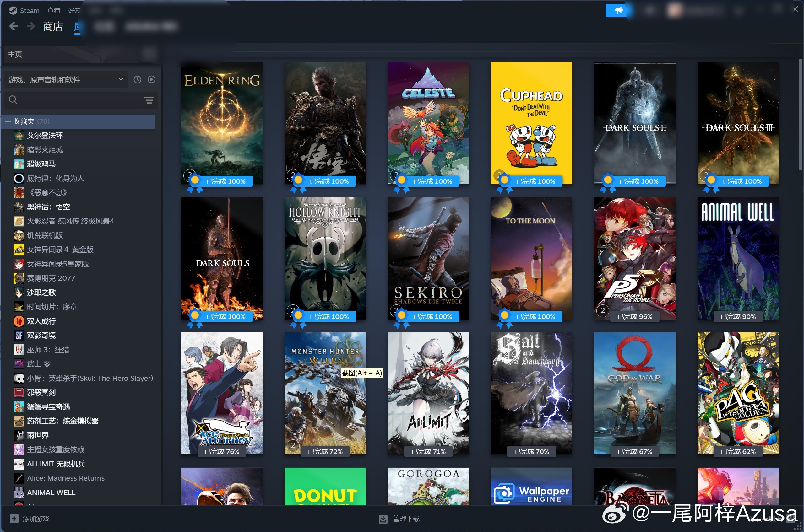Show recent games clock icon
This screenshot has width=804, height=532.
(x=137, y=79)
